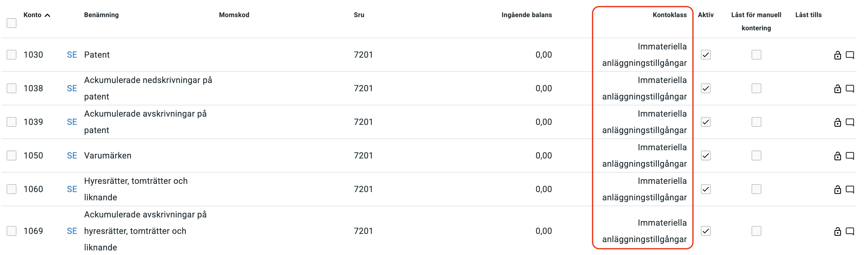Click the Patent account name cell
868x255 pixels.
pos(97,55)
